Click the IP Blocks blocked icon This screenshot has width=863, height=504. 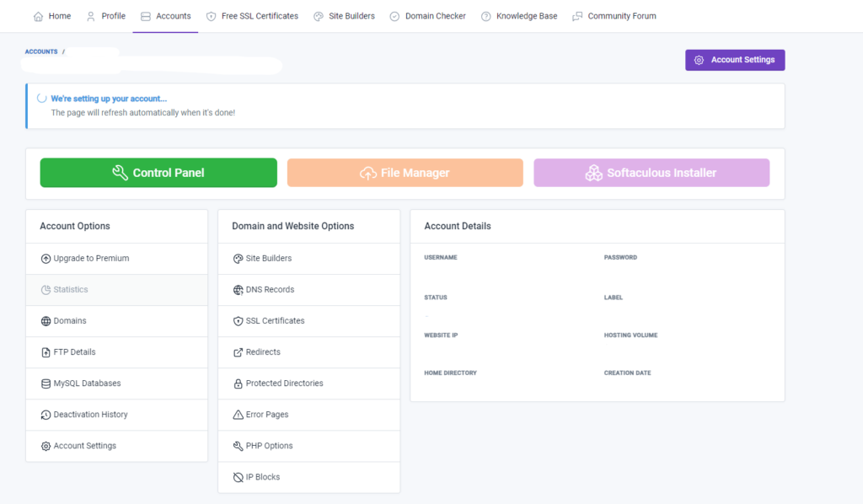coord(238,478)
